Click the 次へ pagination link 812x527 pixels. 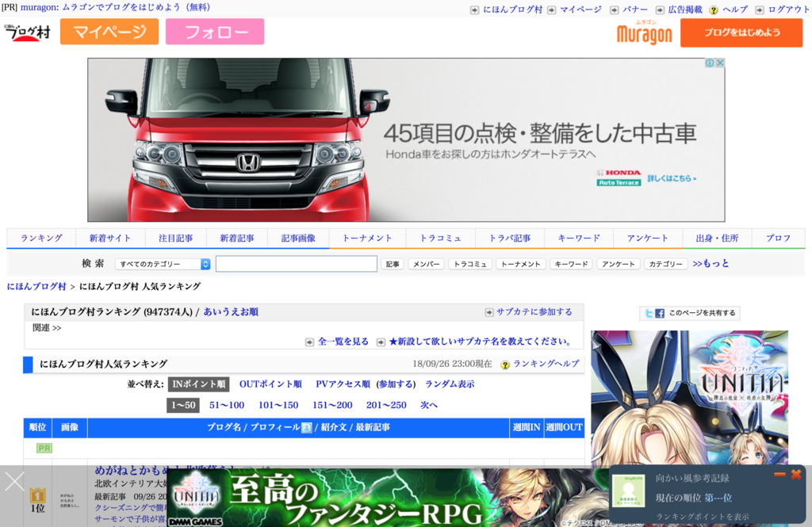coord(429,405)
